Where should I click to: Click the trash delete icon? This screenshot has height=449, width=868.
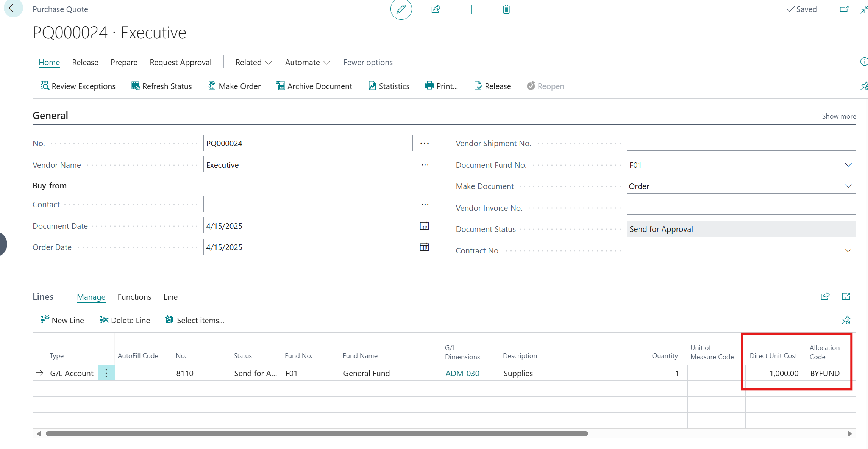pos(506,9)
